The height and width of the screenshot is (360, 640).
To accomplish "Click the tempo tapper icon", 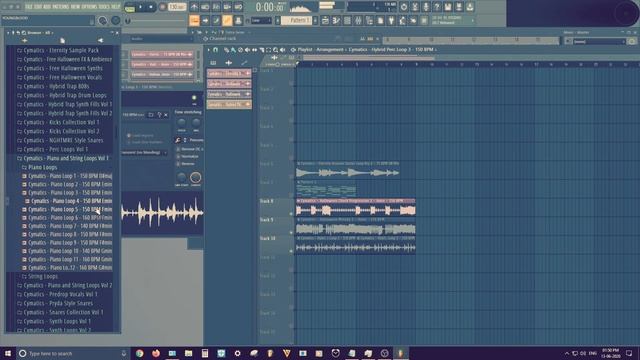I will click(402, 20).
